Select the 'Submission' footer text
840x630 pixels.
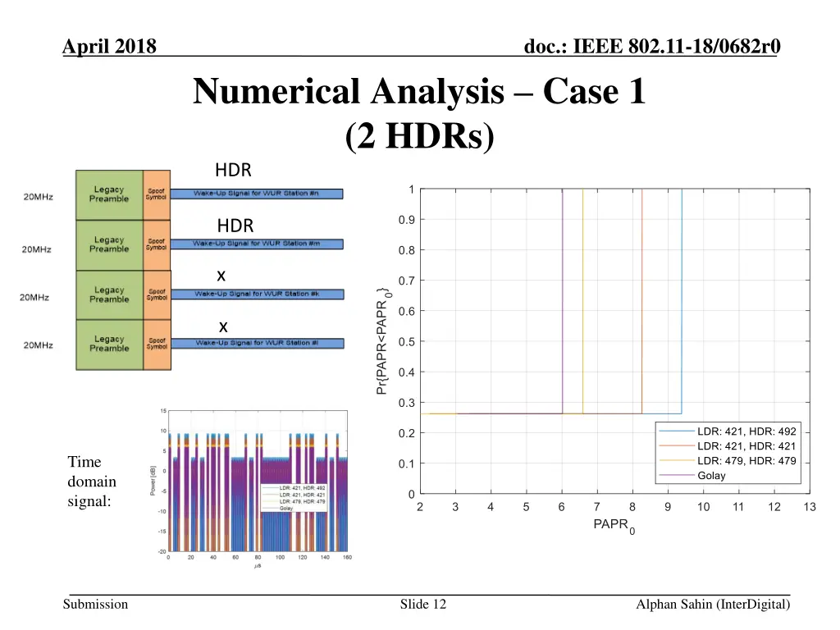[x=98, y=605]
